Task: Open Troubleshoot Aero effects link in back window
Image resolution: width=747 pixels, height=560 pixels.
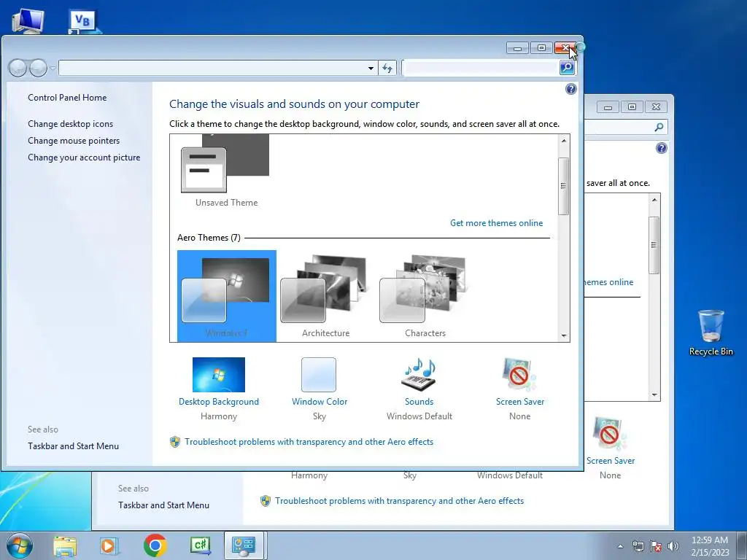Action: point(399,501)
